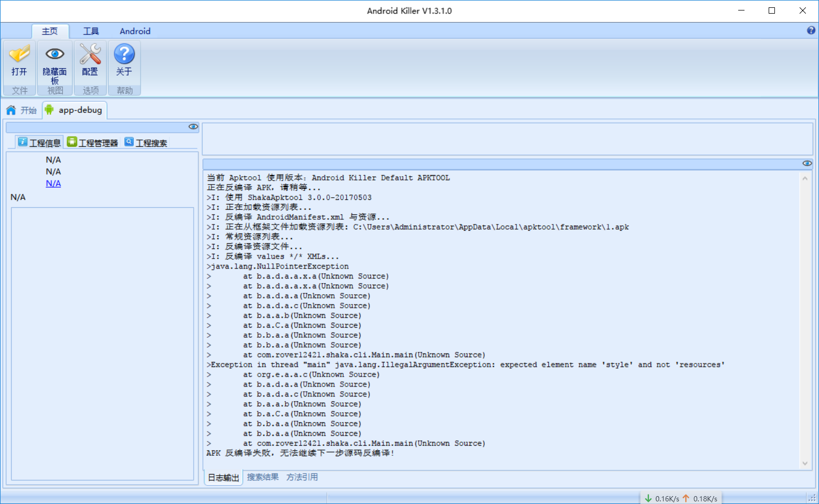
Task: Expand the resize grip in bottom-right corner
Action: (813, 498)
